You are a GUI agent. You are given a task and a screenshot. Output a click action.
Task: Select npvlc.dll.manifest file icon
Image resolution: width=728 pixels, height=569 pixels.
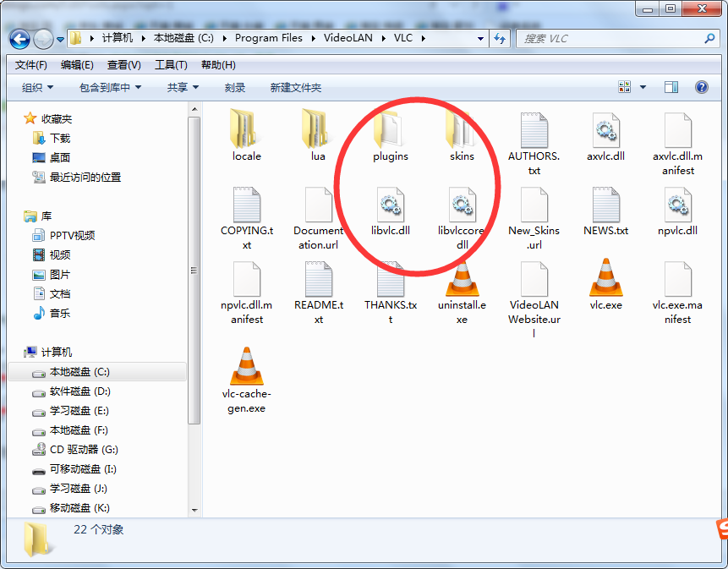(247, 279)
